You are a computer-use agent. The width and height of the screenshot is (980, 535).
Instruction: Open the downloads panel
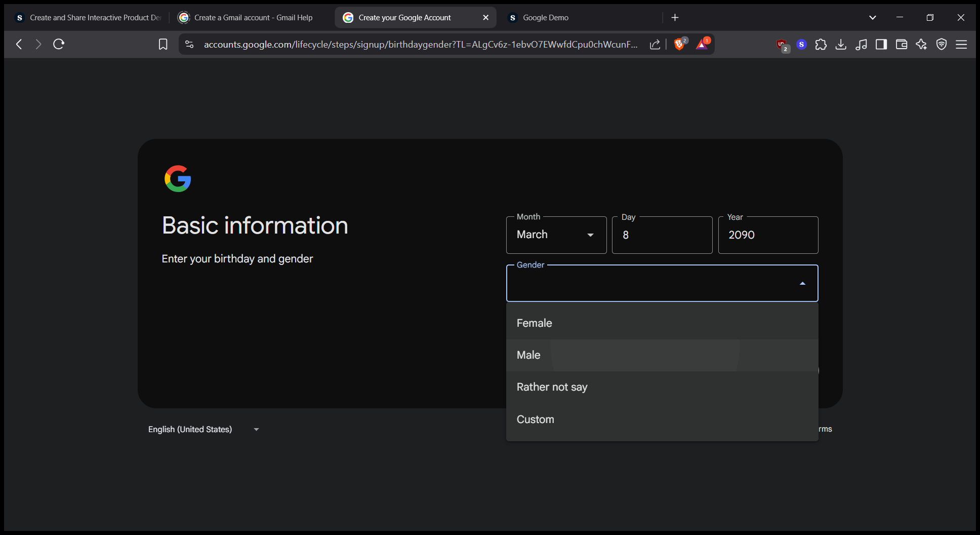(x=841, y=45)
